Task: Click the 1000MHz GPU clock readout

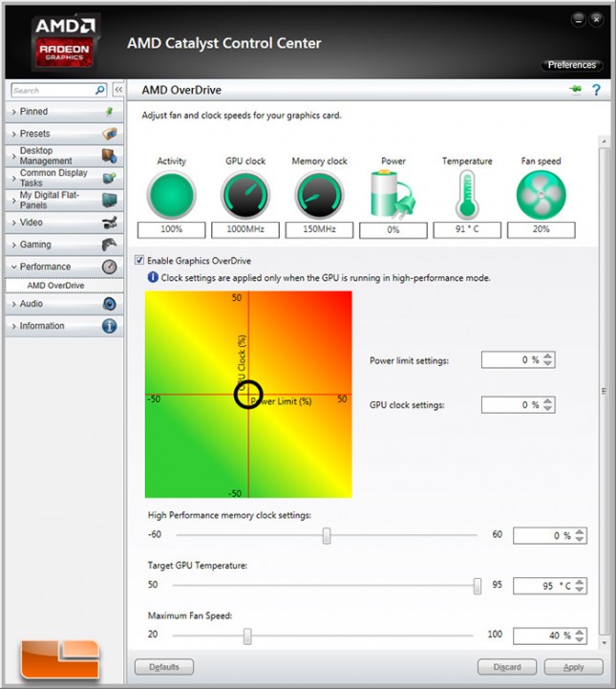Action: (245, 229)
